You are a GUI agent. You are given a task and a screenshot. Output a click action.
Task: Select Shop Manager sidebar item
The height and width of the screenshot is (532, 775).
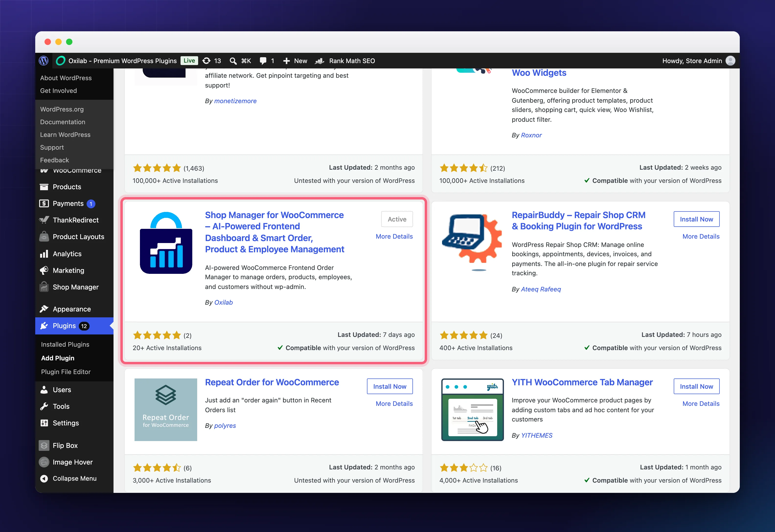(74, 287)
